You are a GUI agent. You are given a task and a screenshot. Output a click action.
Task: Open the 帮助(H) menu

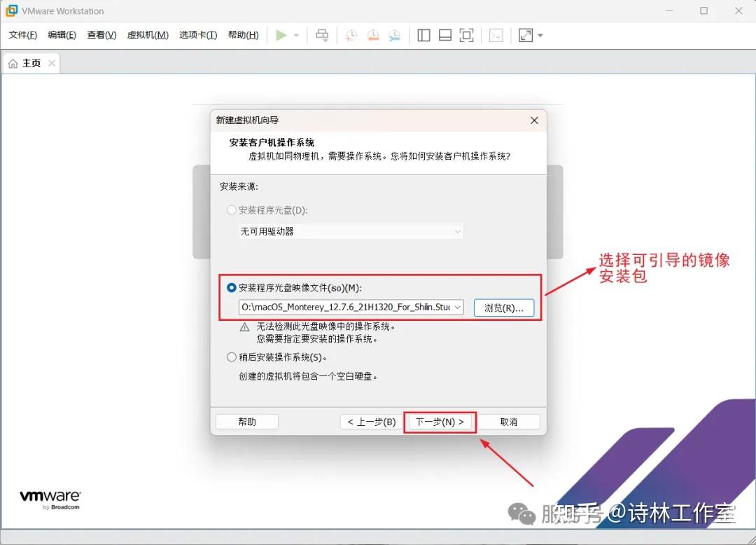point(243,35)
